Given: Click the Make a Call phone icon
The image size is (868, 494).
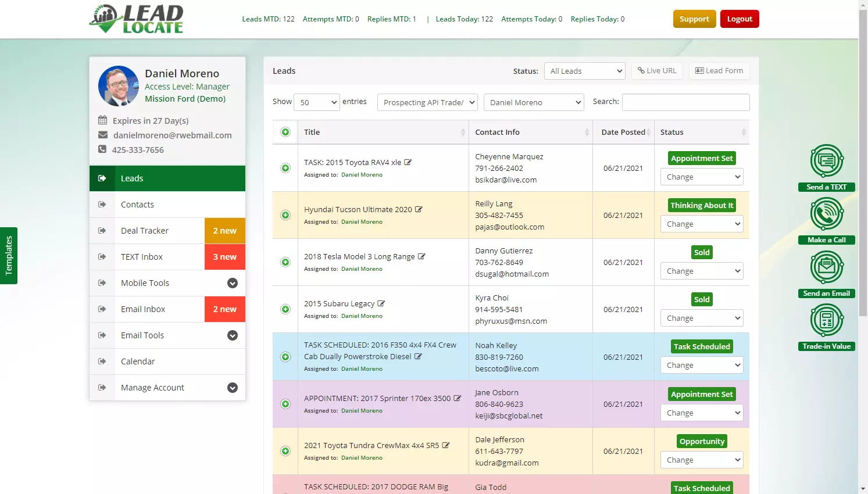Looking at the screenshot, I should pos(827,214).
